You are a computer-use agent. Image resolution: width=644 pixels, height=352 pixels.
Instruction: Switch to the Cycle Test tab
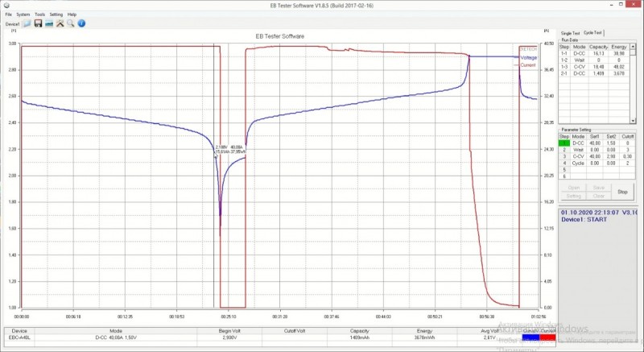[x=593, y=33]
